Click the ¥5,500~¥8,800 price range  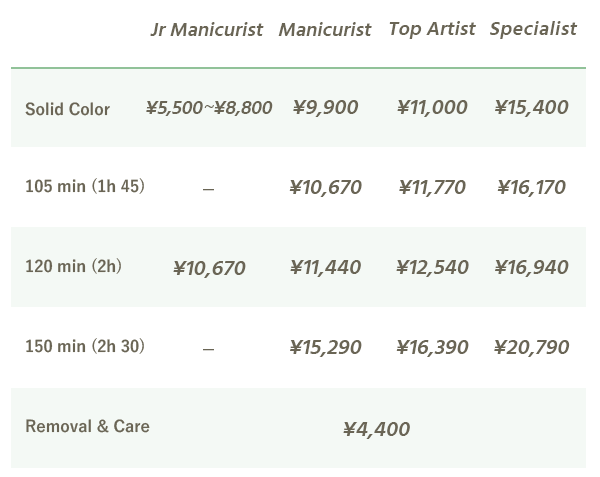208,108
